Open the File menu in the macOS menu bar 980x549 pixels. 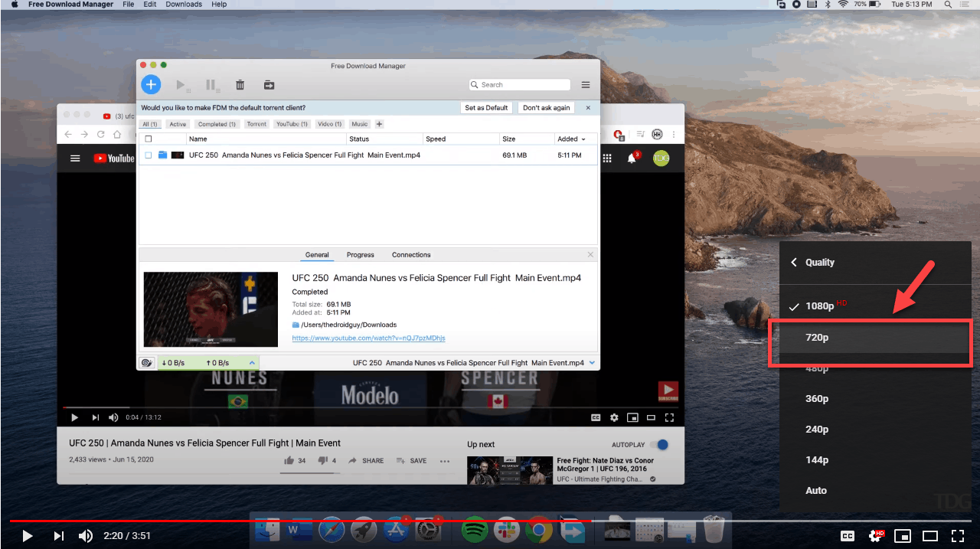(128, 5)
